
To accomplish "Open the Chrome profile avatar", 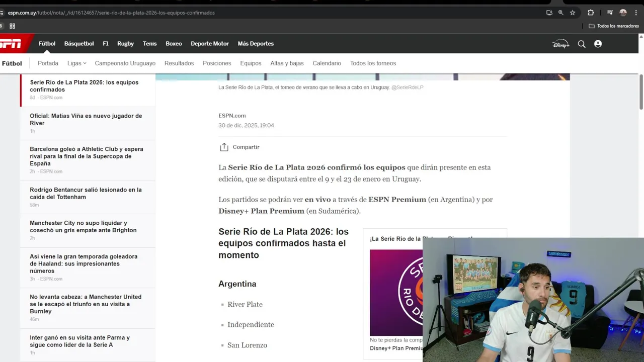I will tap(623, 13).
